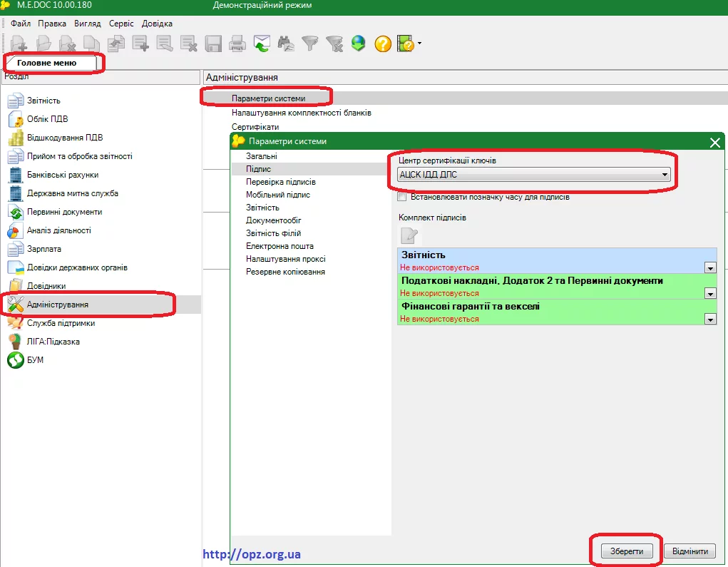
Task: Click the floppy disk save icon
Action: 213,44
